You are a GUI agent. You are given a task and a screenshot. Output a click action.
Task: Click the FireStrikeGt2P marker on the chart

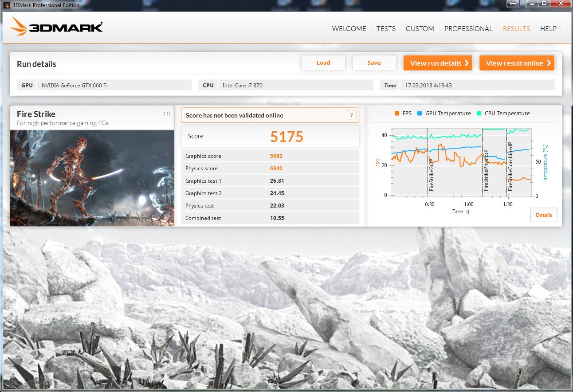tap(431, 176)
